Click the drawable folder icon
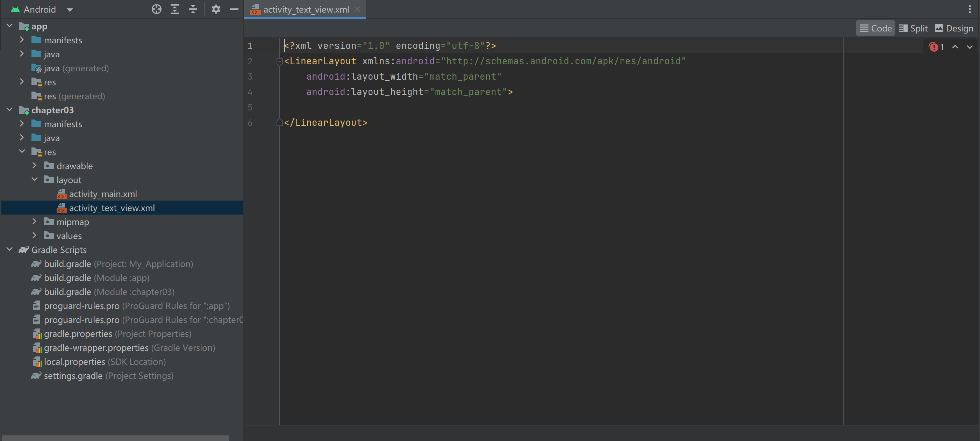 (49, 166)
